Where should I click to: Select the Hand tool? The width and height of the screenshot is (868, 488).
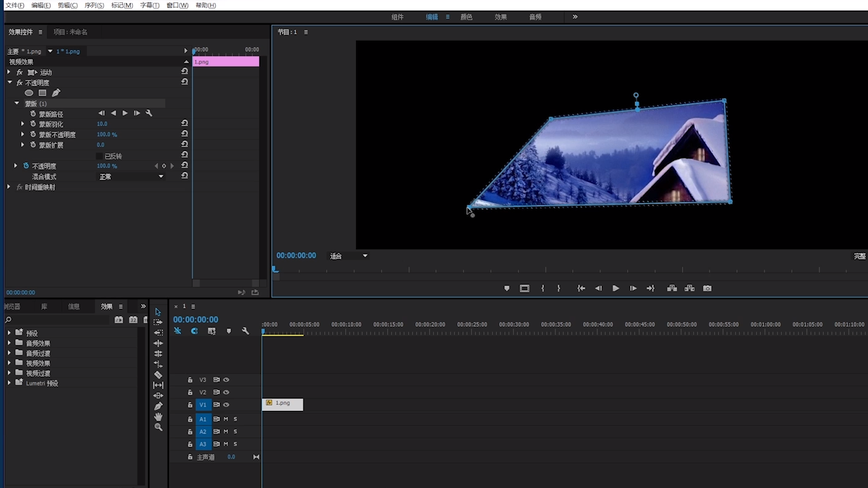158,416
